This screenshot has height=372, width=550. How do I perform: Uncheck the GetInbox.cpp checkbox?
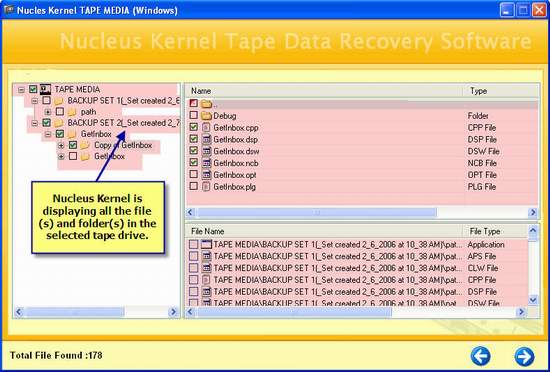(x=194, y=127)
